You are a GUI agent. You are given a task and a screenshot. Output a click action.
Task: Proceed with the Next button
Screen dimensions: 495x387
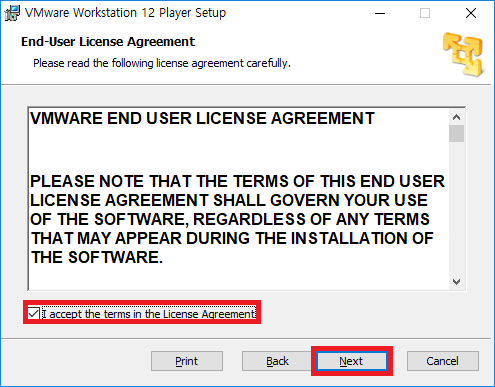click(x=352, y=361)
